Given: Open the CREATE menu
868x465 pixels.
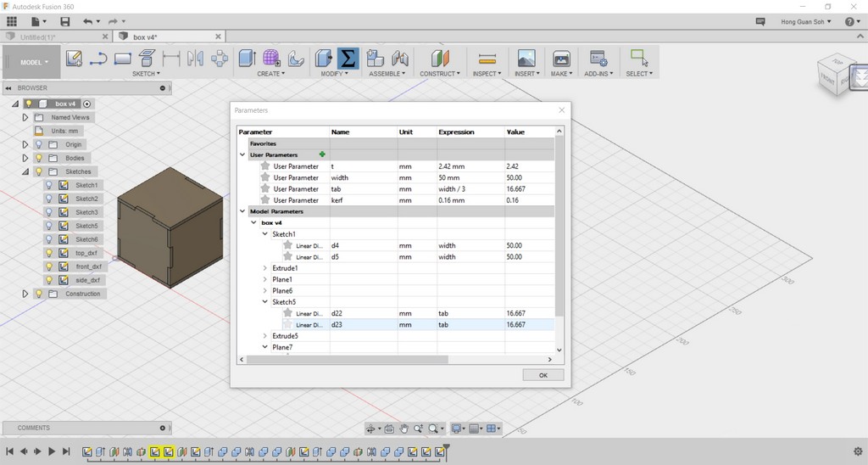Looking at the screenshot, I should [x=270, y=74].
